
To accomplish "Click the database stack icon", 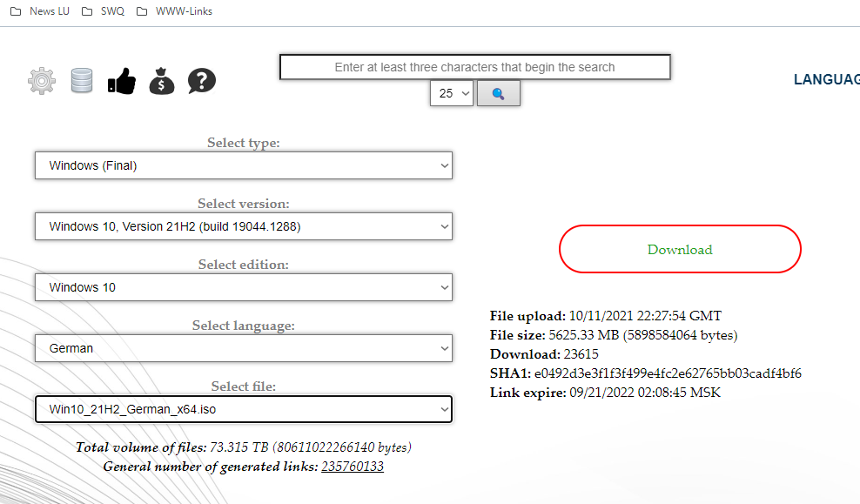I will (82, 81).
